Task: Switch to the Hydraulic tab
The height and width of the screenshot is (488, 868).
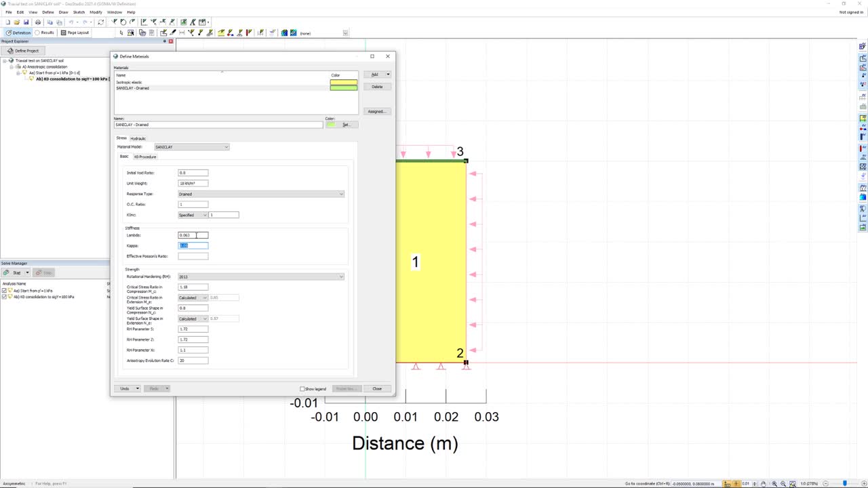Action: (138, 138)
